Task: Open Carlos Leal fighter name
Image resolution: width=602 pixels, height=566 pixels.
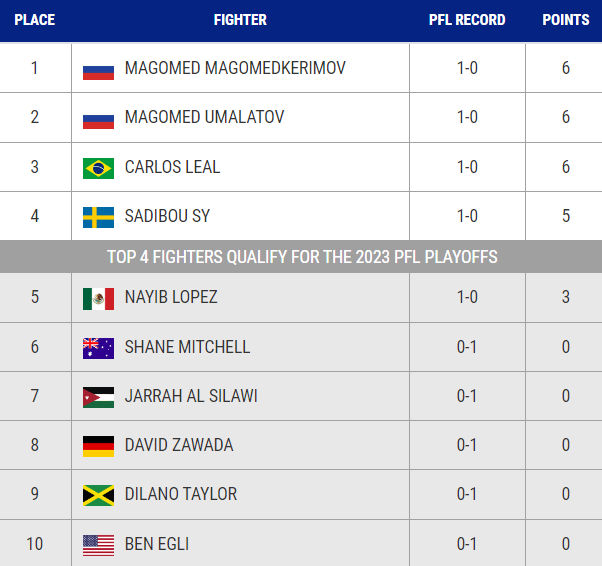Action: click(172, 167)
